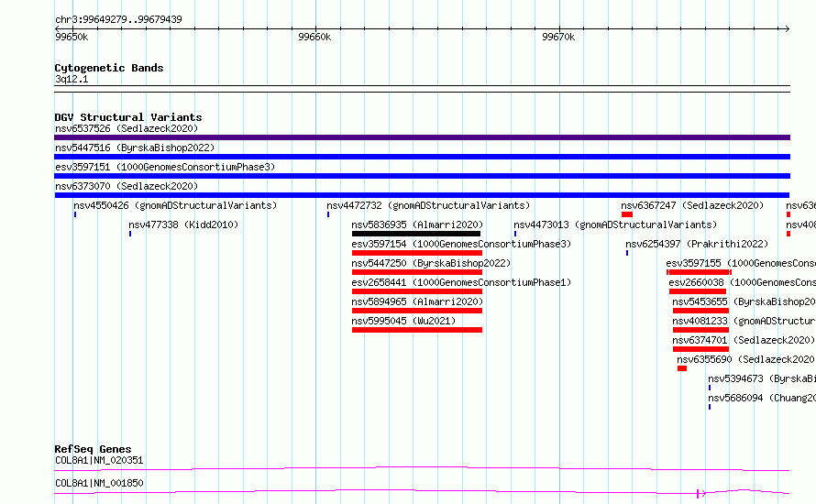The width and height of the screenshot is (816, 504).
Task: Open the nsv5447516 (ByrskaBishop2022) variant label
Action: click(x=135, y=148)
